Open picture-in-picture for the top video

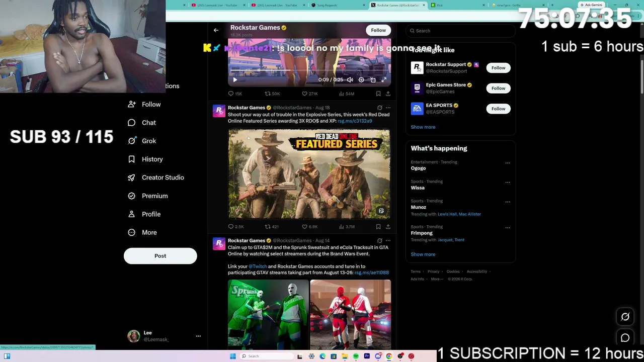[373, 79]
